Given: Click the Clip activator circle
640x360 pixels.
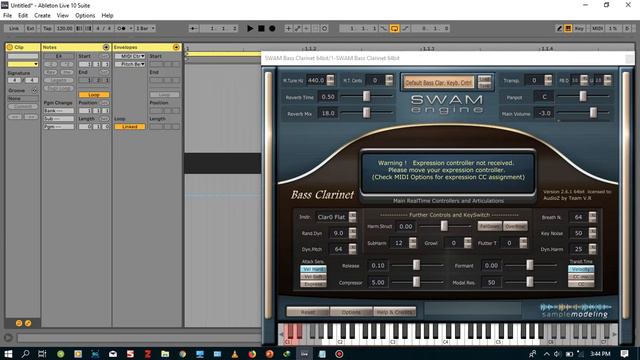Looking at the screenshot, I should pos(10,47).
